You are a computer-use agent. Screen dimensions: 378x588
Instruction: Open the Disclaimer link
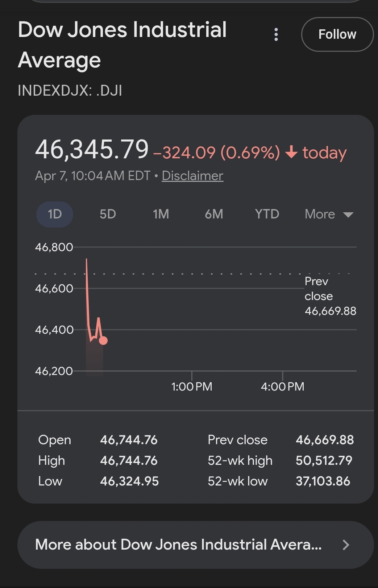click(192, 176)
